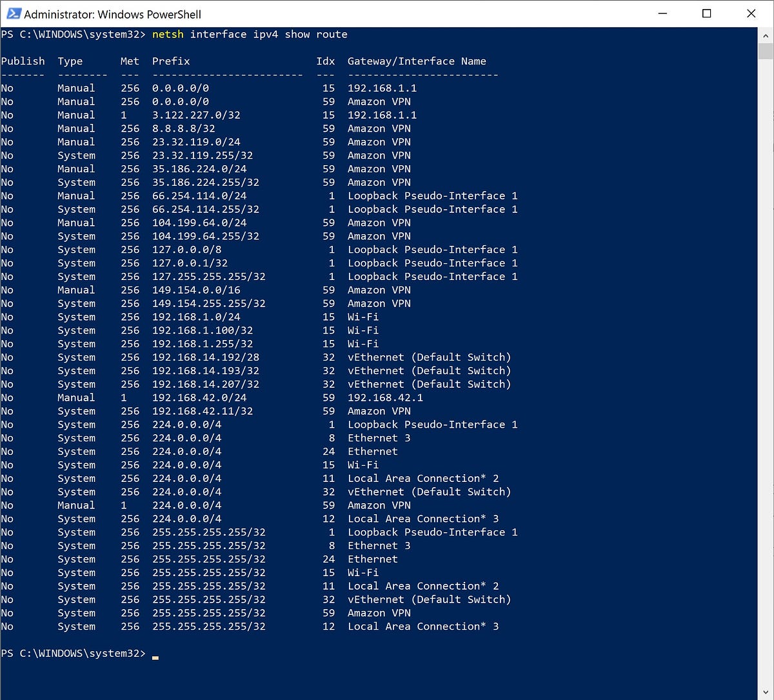Click the Publish column header
This screenshot has width=774, height=700.
point(23,61)
